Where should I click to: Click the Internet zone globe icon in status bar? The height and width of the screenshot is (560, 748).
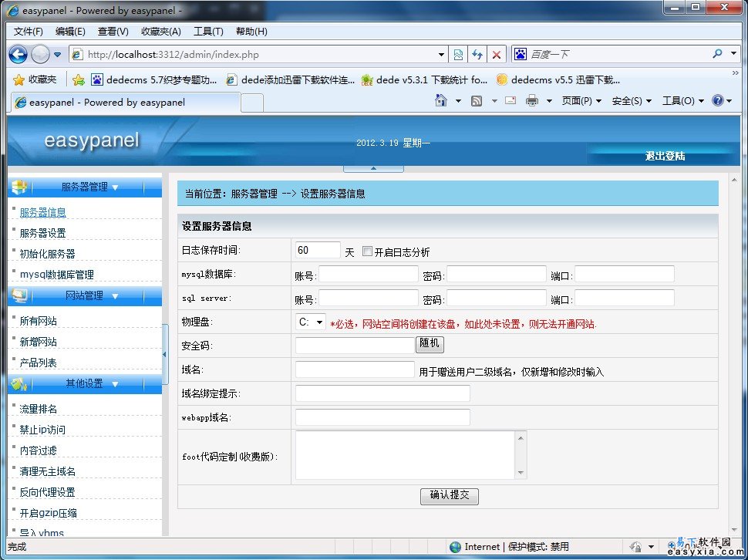tap(456, 547)
